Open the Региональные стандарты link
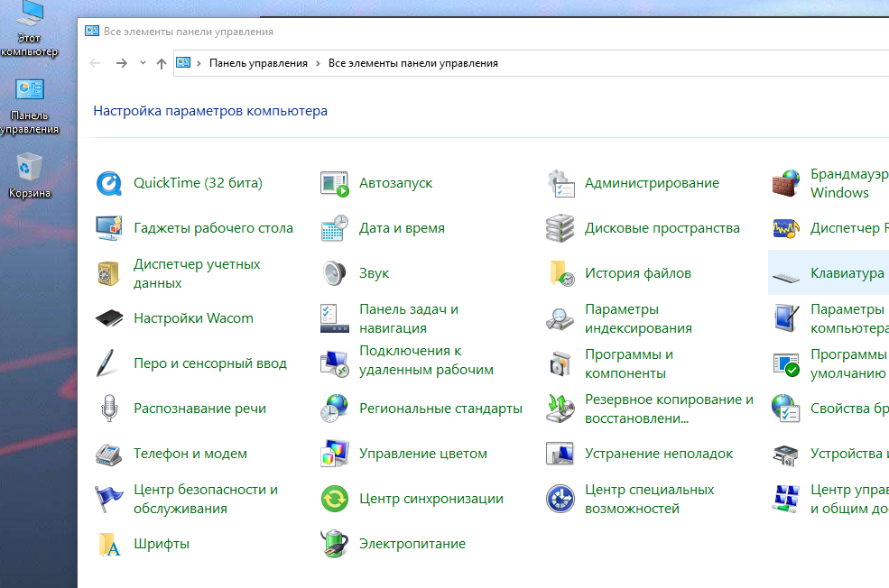The image size is (889, 588). click(x=441, y=409)
